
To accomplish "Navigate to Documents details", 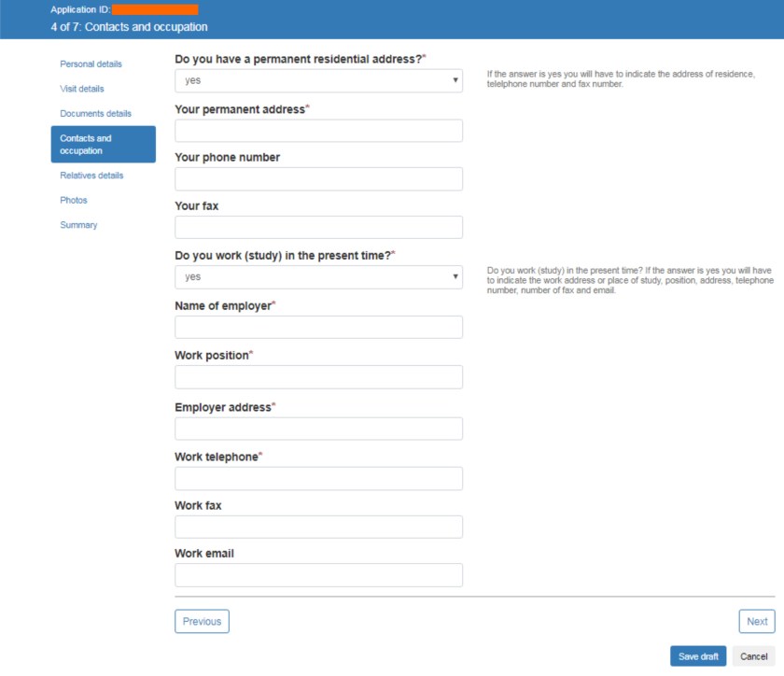I will [96, 114].
